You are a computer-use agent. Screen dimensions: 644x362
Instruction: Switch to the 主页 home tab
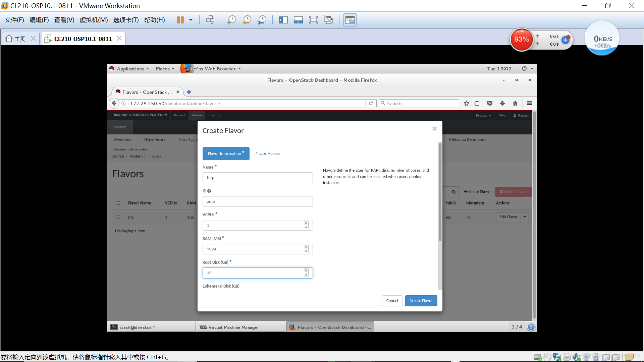click(x=16, y=39)
